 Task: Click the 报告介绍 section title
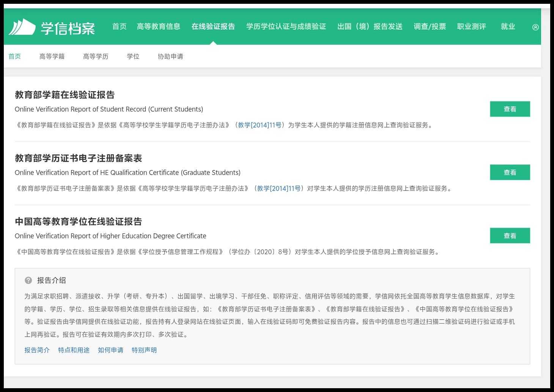pyautogui.click(x=52, y=280)
